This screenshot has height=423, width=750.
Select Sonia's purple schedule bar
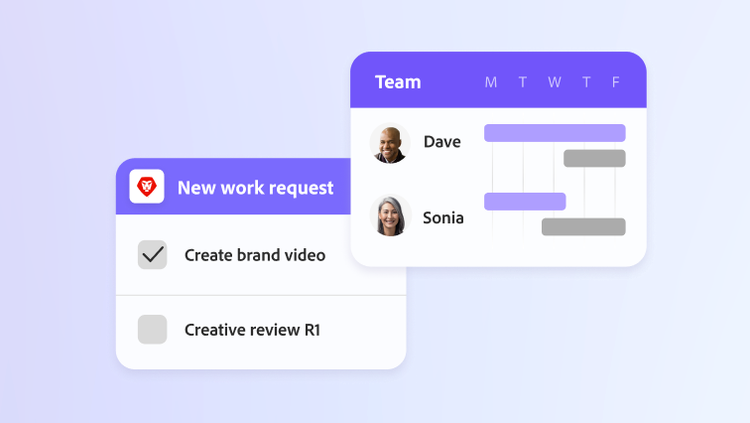525,201
